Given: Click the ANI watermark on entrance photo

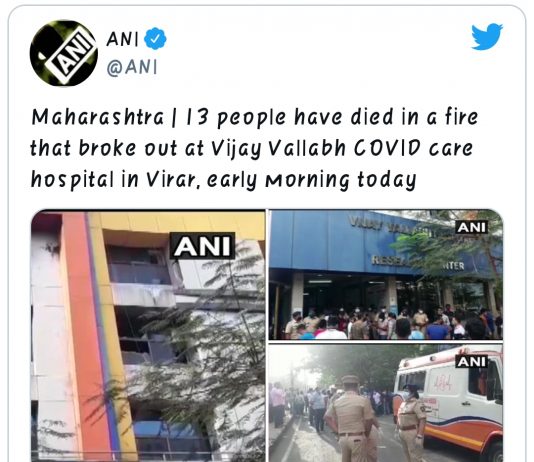Looking at the screenshot, I should pos(472,227).
